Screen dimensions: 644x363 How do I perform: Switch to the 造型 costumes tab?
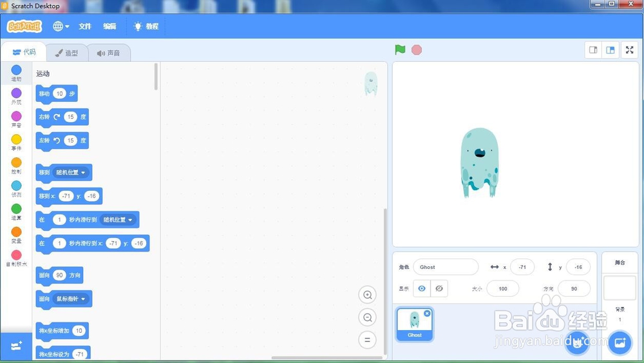66,53
